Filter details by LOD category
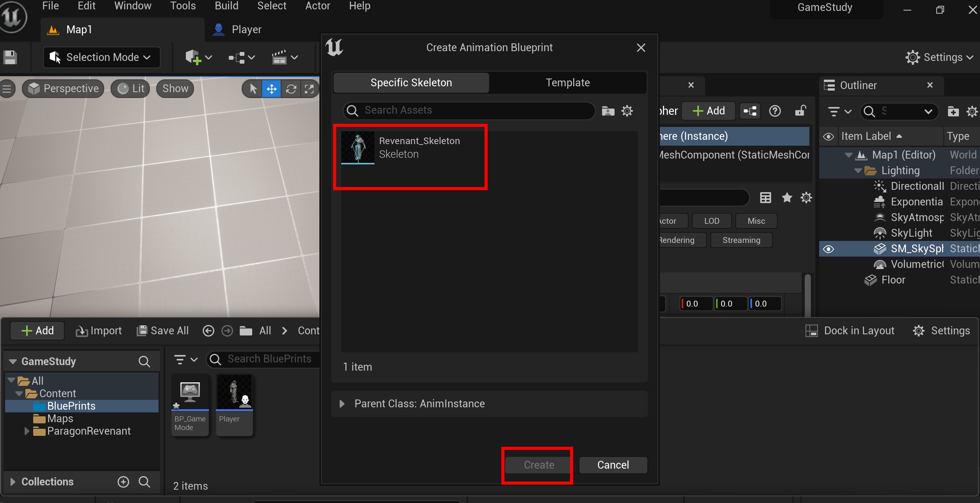This screenshot has height=503, width=980. point(712,221)
